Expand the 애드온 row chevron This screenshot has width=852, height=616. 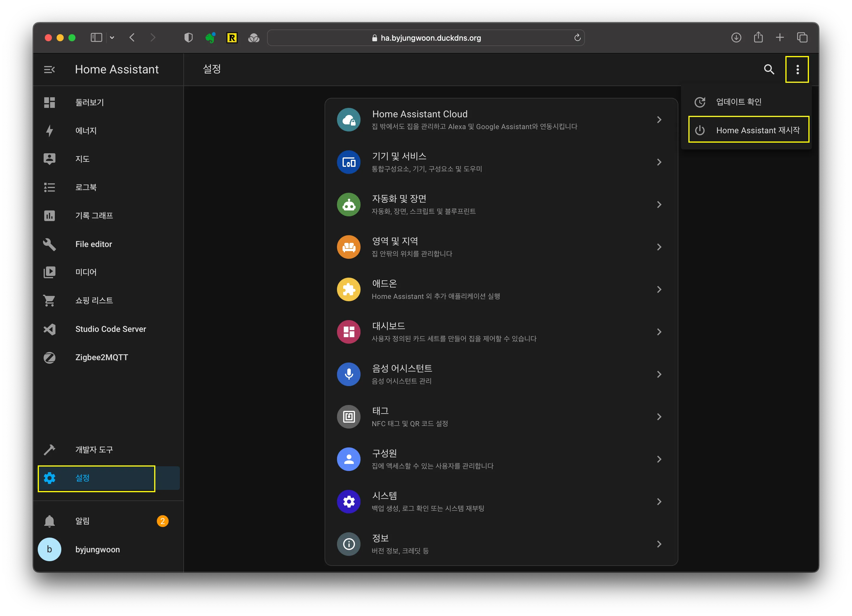pyautogui.click(x=659, y=290)
